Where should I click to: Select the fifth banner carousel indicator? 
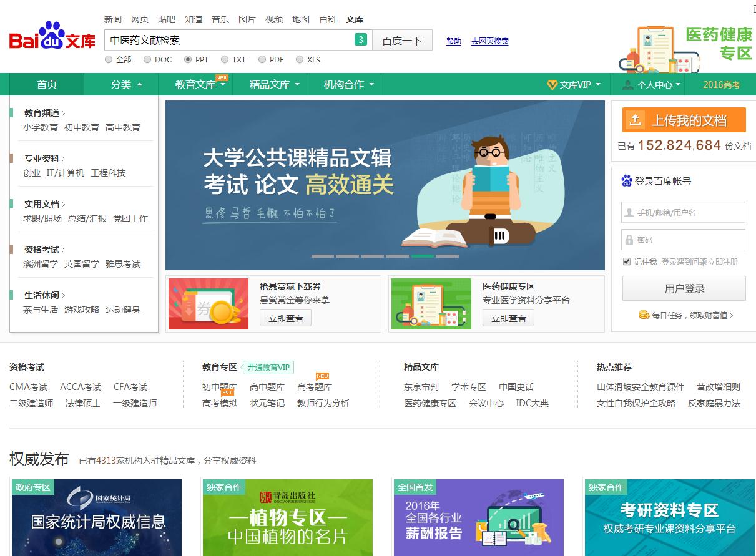(423, 256)
